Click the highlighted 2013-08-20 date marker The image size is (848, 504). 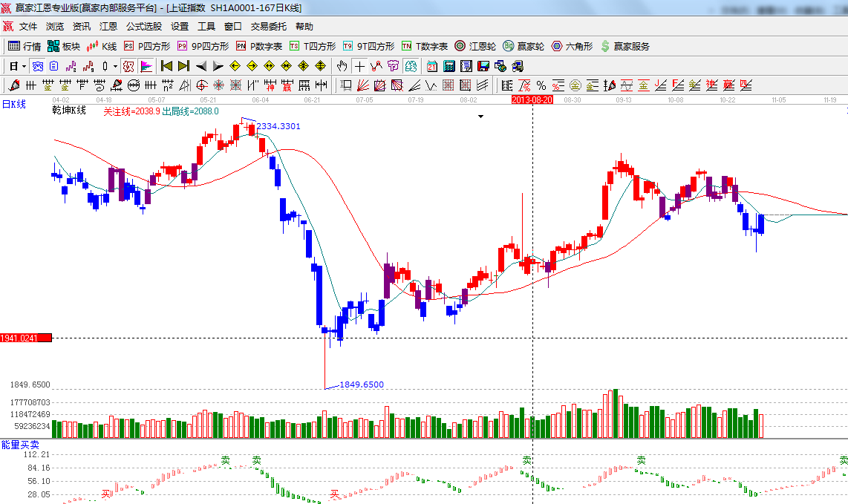532,99
